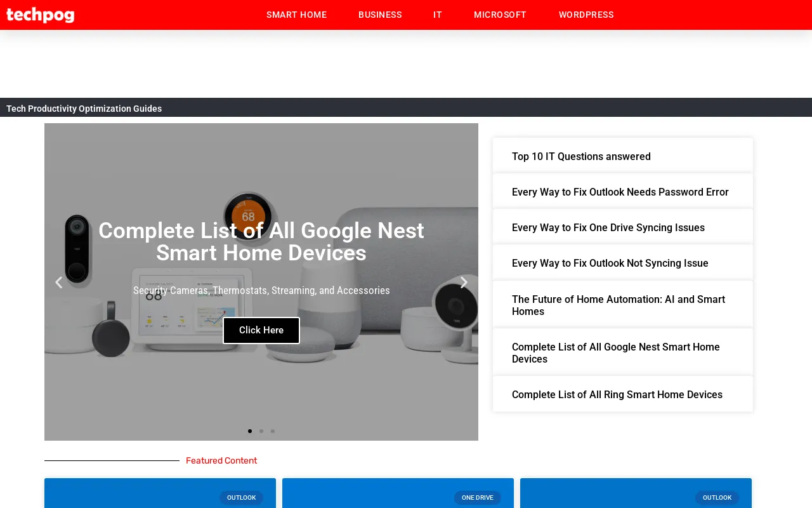Click the ONE DRIVE badge on featured card
Viewport: 812px width, 508px height.
tap(478, 498)
